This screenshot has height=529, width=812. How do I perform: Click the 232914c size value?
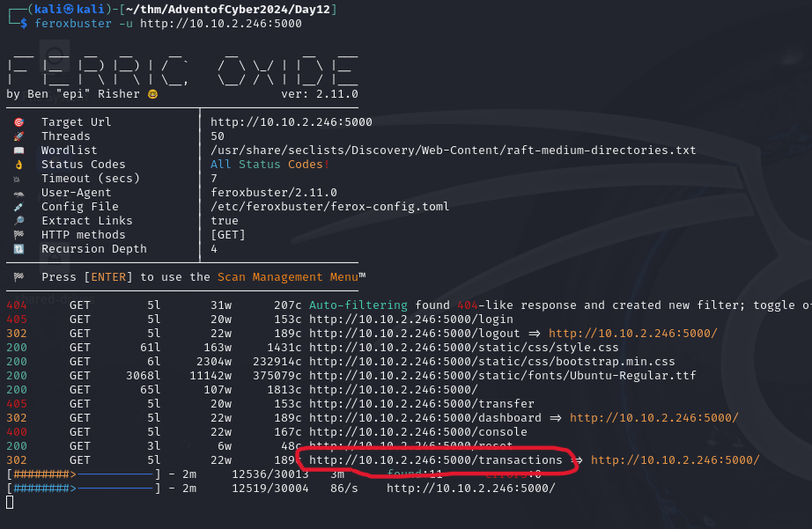pyautogui.click(x=277, y=361)
